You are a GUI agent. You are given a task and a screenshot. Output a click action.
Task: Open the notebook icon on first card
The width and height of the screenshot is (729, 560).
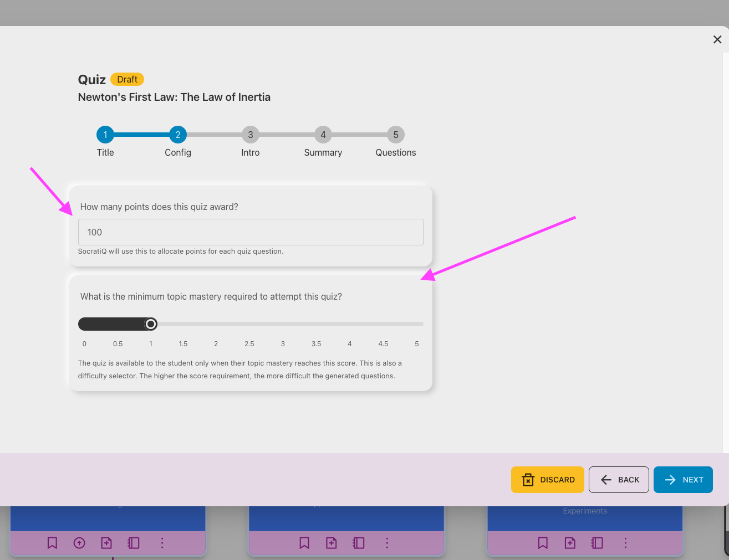(134, 543)
